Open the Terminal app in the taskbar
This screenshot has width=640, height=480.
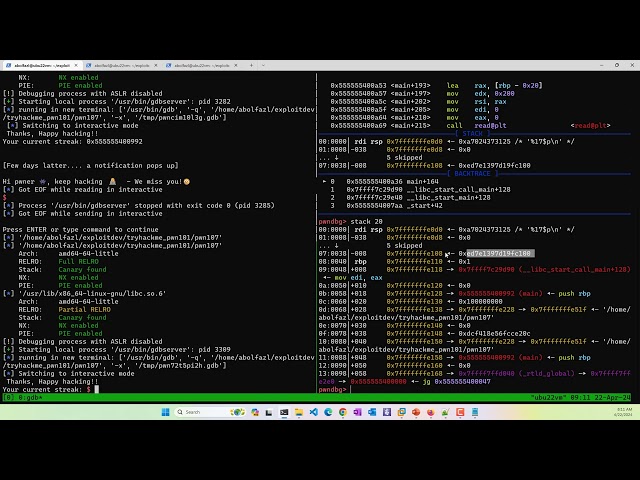[284, 412]
